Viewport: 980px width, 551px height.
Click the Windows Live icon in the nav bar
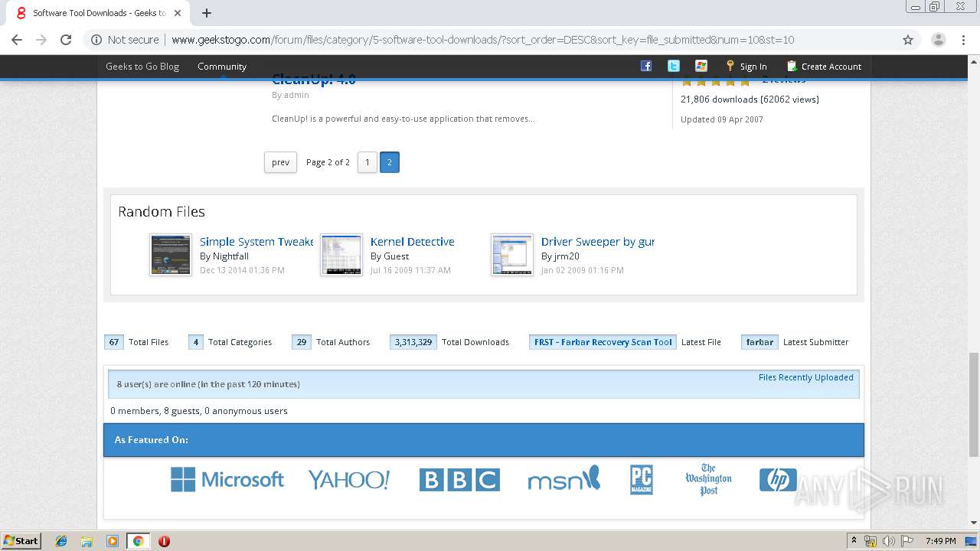701,66
